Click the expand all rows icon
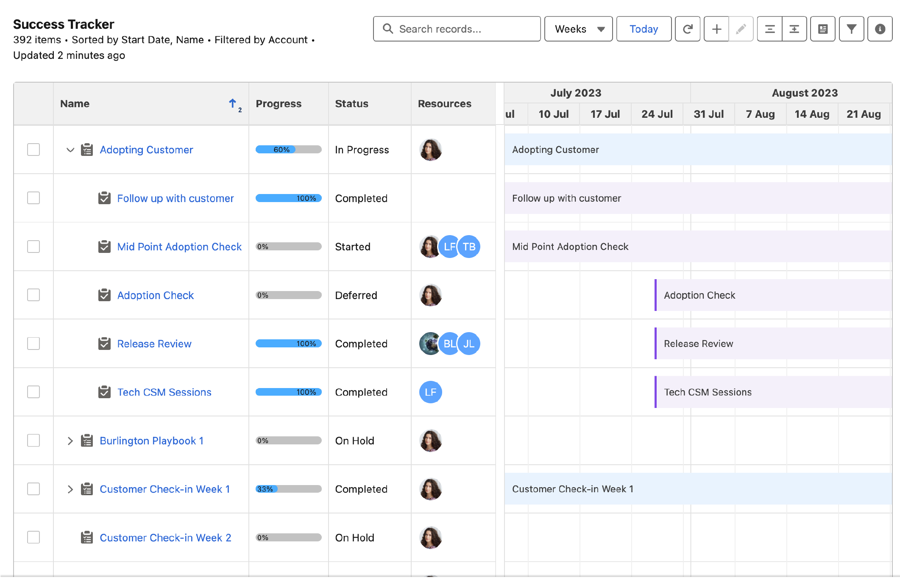The image size is (900, 588). point(794,29)
